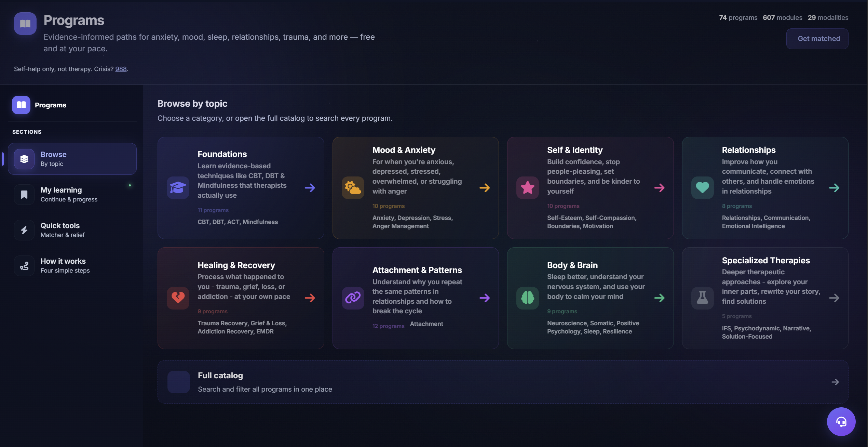868x447 pixels.
Task: Click the '5 programs' count on Specialized Therapies
Action: pyautogui.click(x=737, y=316)
